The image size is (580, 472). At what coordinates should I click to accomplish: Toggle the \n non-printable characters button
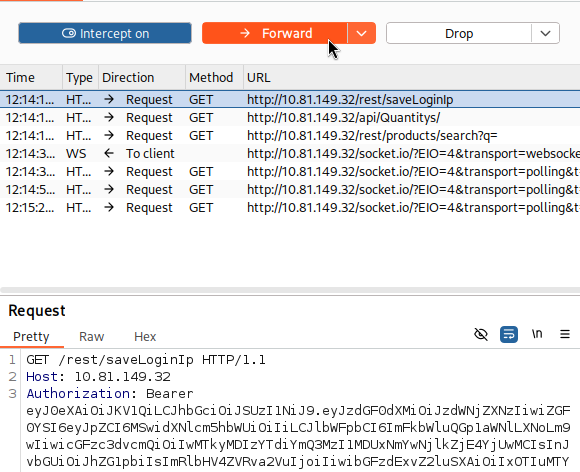pos(537,334)
